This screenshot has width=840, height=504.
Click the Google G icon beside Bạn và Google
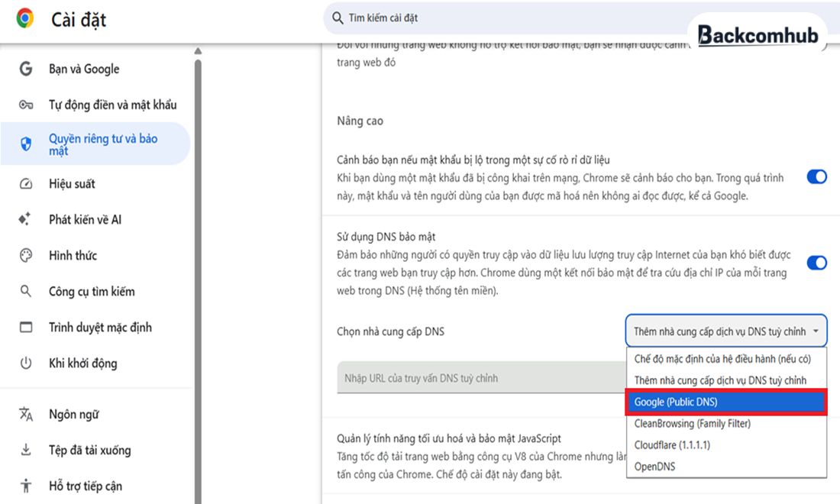(x=26, y=69)
